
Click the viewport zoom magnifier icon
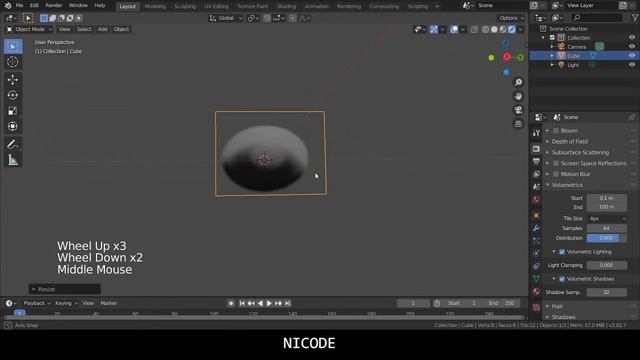(x=518, y=82)
